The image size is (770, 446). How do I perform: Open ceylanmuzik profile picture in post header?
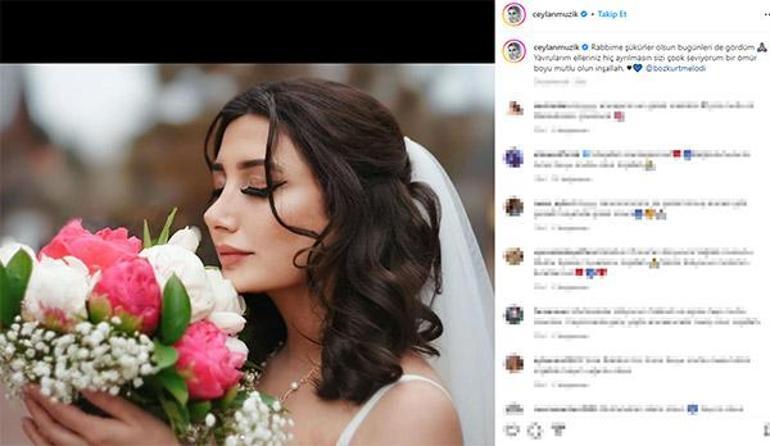(514, 14)
